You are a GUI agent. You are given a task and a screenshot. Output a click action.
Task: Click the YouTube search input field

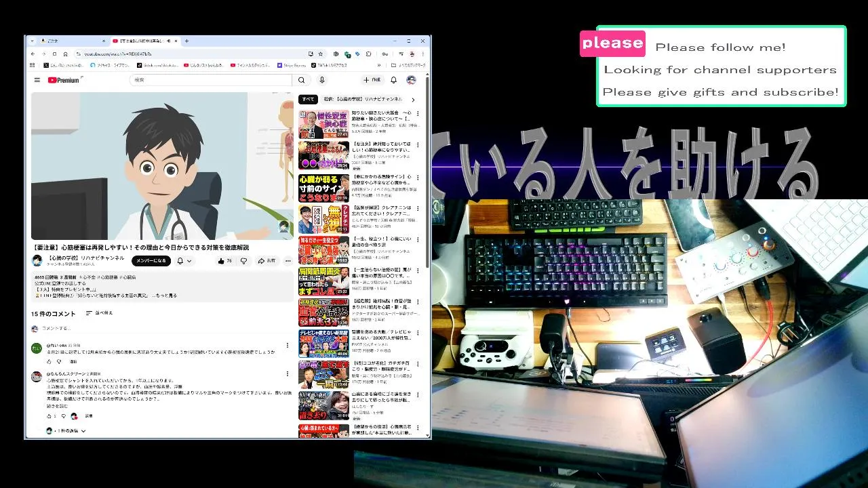[x=210, y=80]
